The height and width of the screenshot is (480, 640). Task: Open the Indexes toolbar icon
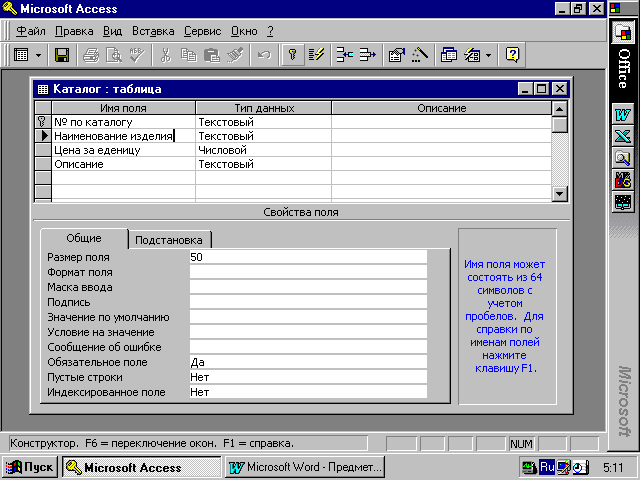click(x=316, y=55)
